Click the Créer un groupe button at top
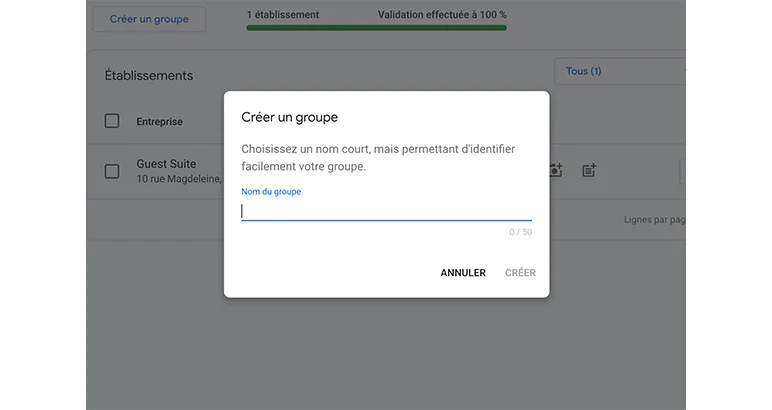 pos(149,19)
